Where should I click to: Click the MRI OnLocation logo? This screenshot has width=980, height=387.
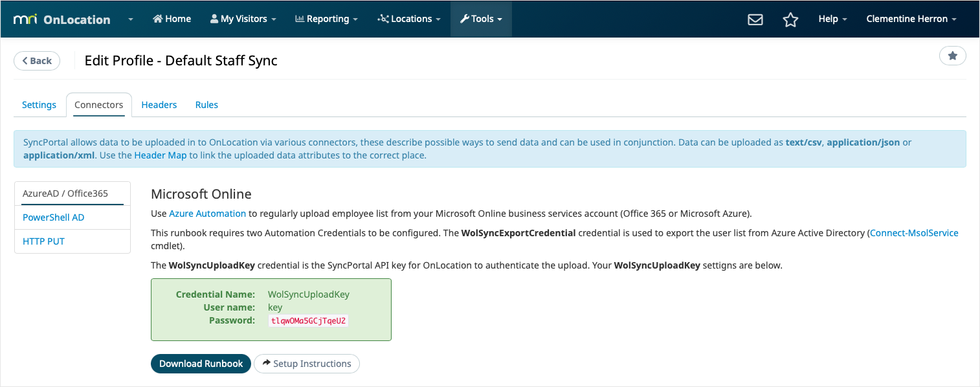(61, 19)
